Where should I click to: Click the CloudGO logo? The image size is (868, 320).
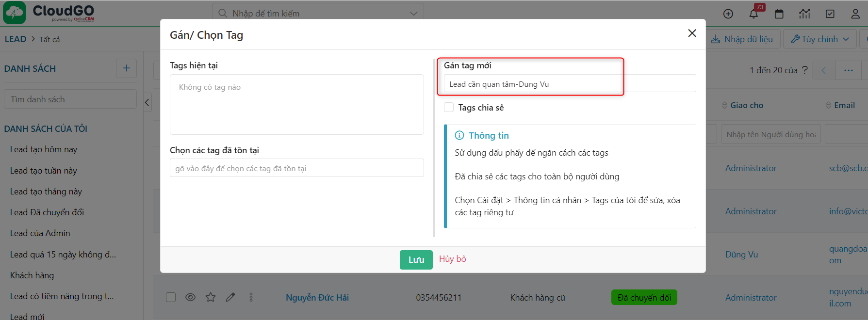49,13
